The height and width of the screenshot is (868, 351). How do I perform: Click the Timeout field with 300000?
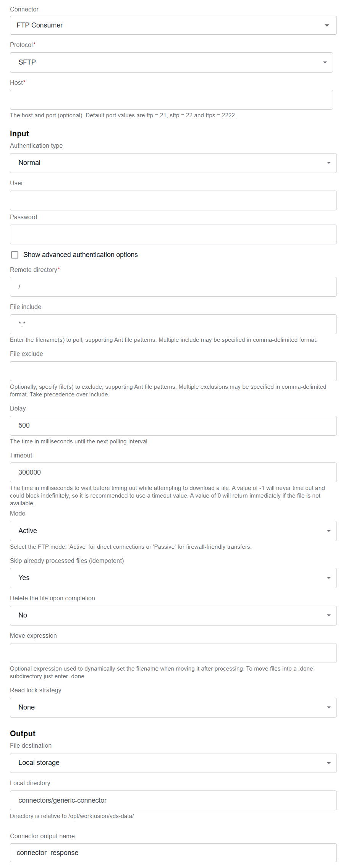point(173,472)
